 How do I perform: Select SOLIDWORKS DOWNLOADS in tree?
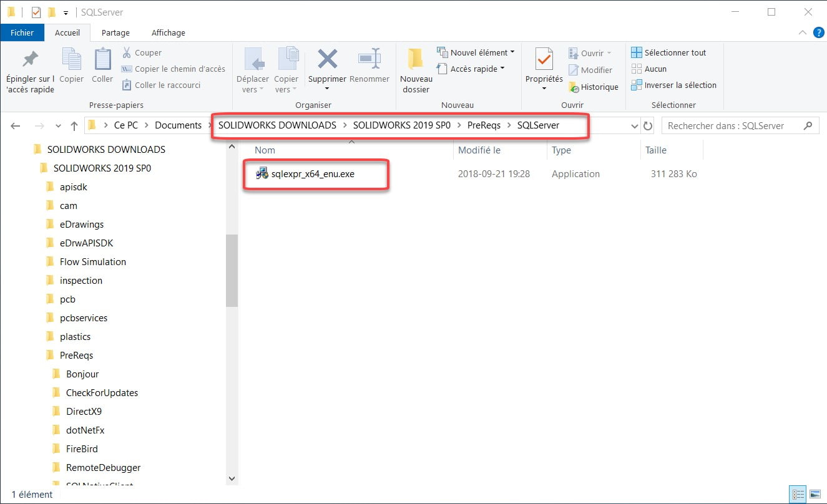106,149
